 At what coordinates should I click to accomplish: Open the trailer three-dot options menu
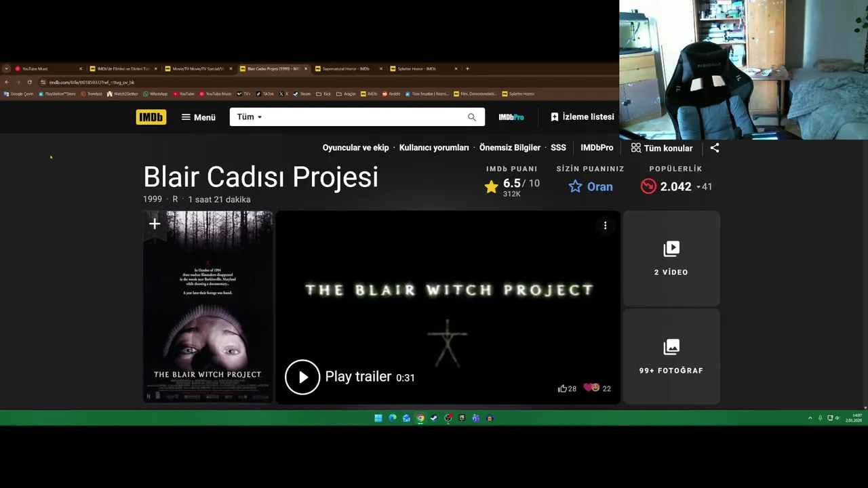point(606,226)
